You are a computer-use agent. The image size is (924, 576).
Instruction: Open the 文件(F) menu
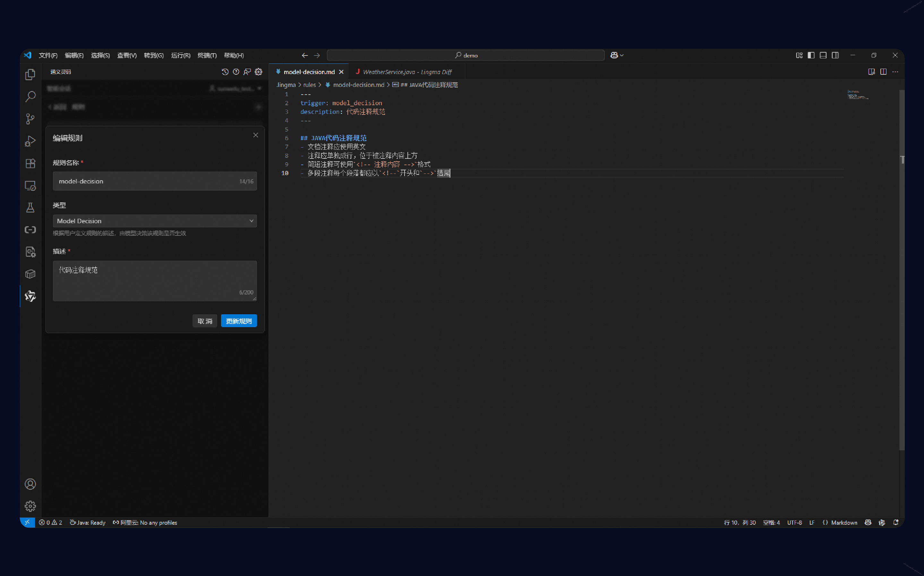tap(48, 55)
